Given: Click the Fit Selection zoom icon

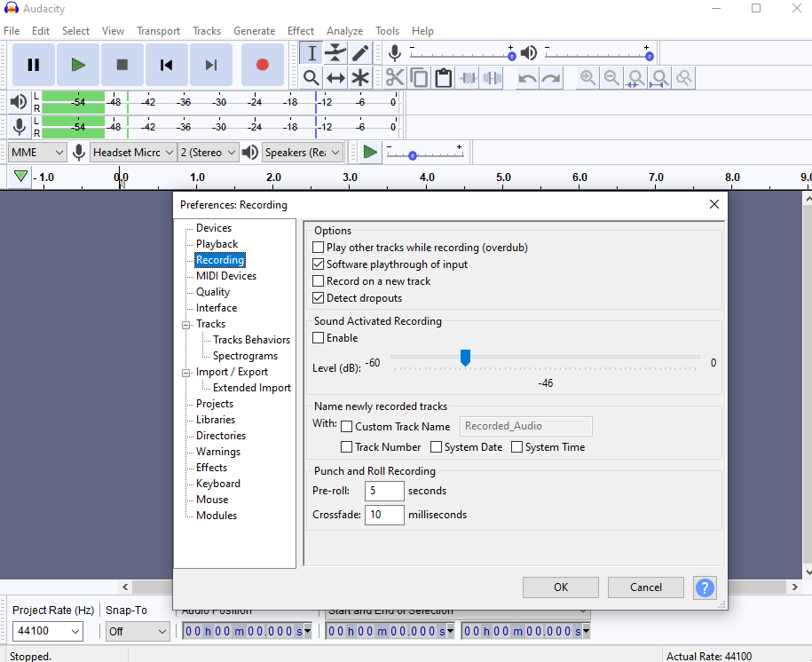Looking at the screenshot, I should click(x=635, y=78).
